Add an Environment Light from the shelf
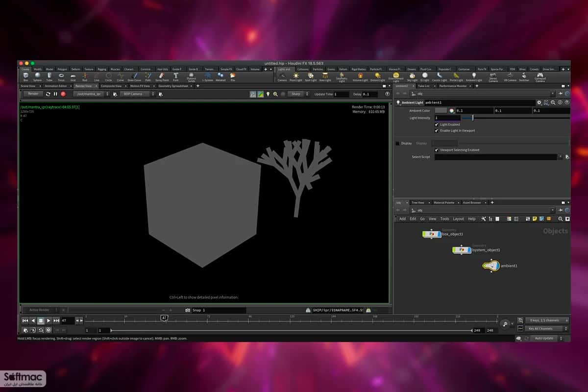This screenshot has height=392, width=588. click(x=396, y=77)
